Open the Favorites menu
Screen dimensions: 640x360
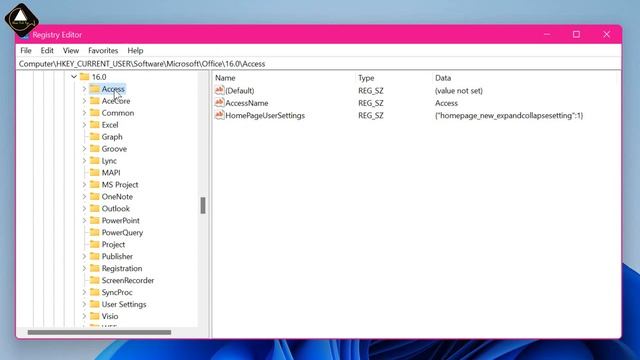coord(103,51)
